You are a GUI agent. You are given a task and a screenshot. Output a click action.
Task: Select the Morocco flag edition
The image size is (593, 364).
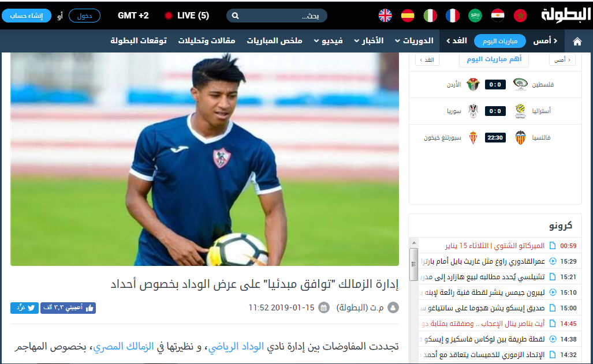[520, 16]
